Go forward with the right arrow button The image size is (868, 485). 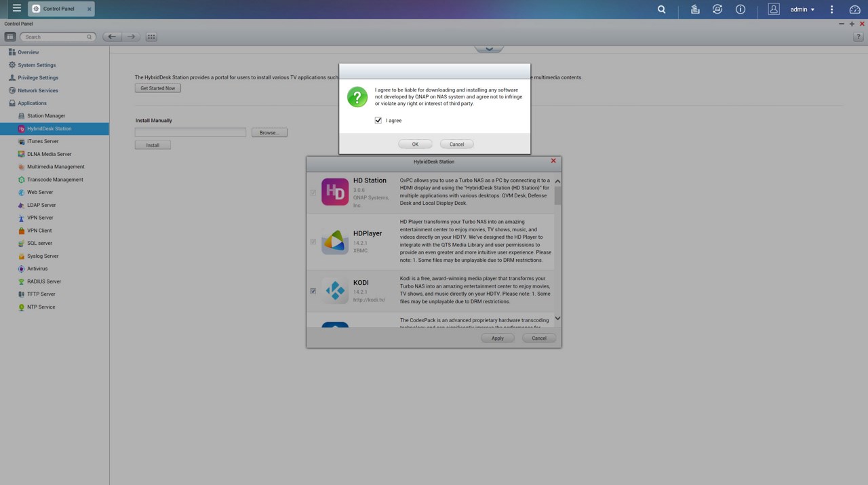click(132, 37)
